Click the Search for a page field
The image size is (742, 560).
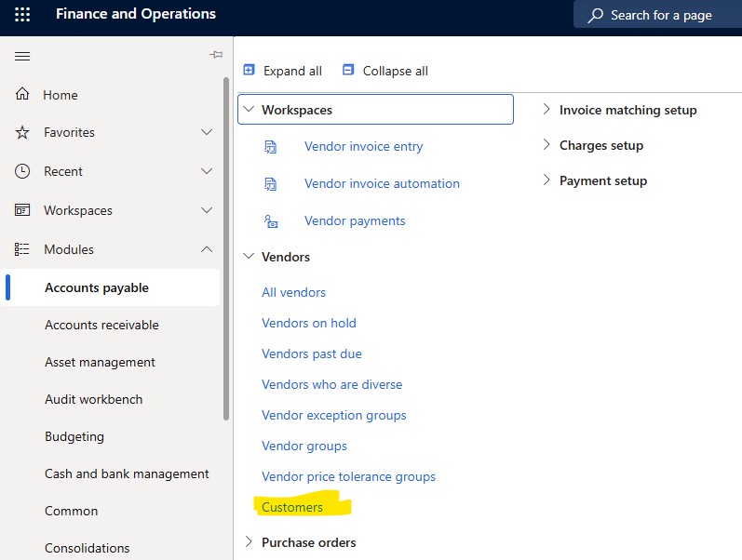coord(658,14)
